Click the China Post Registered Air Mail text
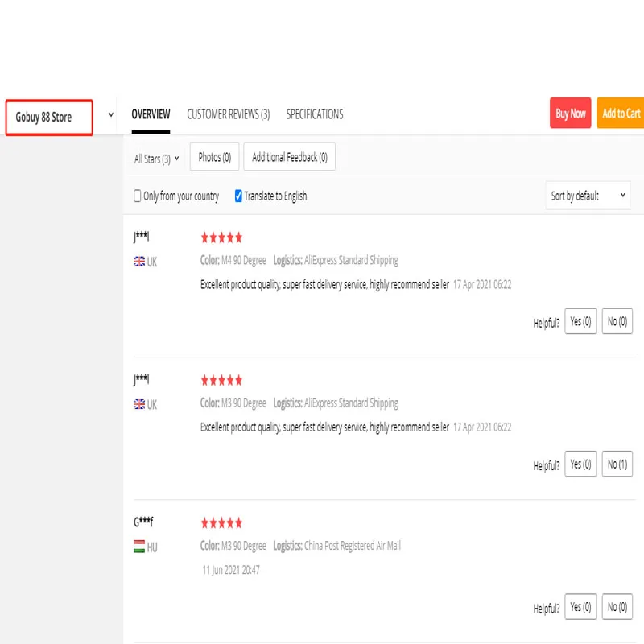The image size is (644, 644). coord(353,546)
